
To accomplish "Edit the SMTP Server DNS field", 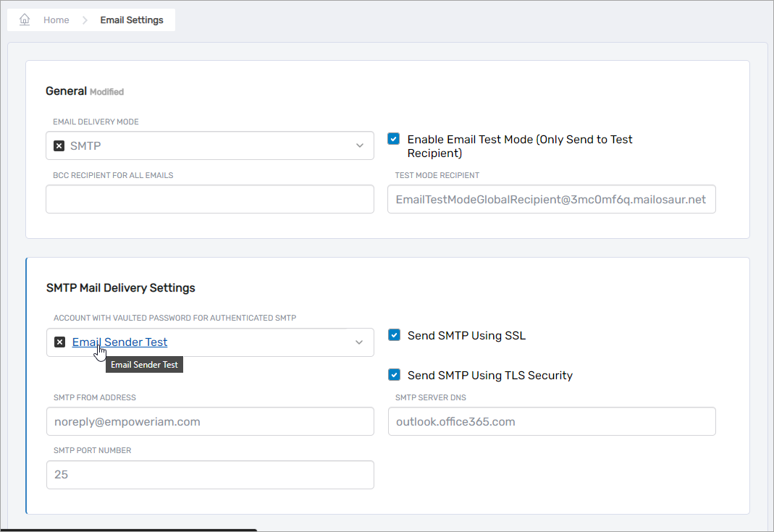I will pyautogui.click(x=551, y=421).
